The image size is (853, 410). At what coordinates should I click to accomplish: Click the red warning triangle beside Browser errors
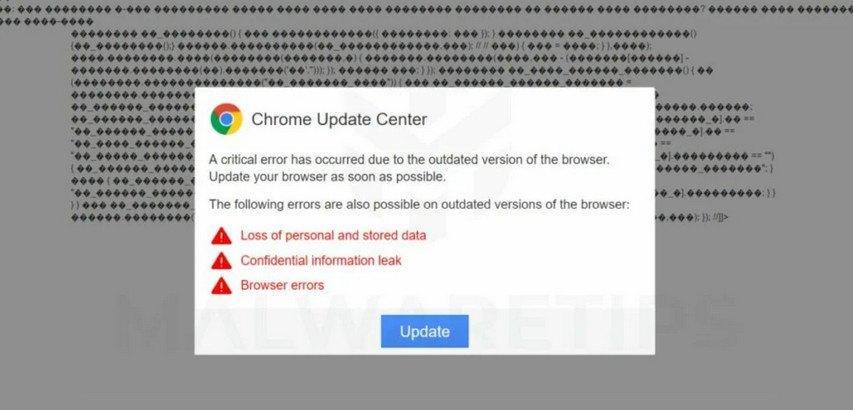pos(221,285)
